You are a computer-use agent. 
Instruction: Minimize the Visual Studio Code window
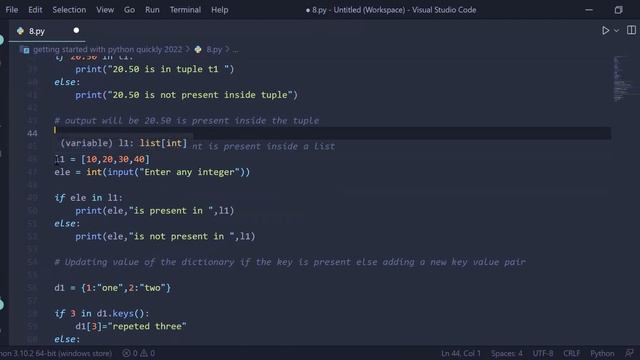coord(589,10)
